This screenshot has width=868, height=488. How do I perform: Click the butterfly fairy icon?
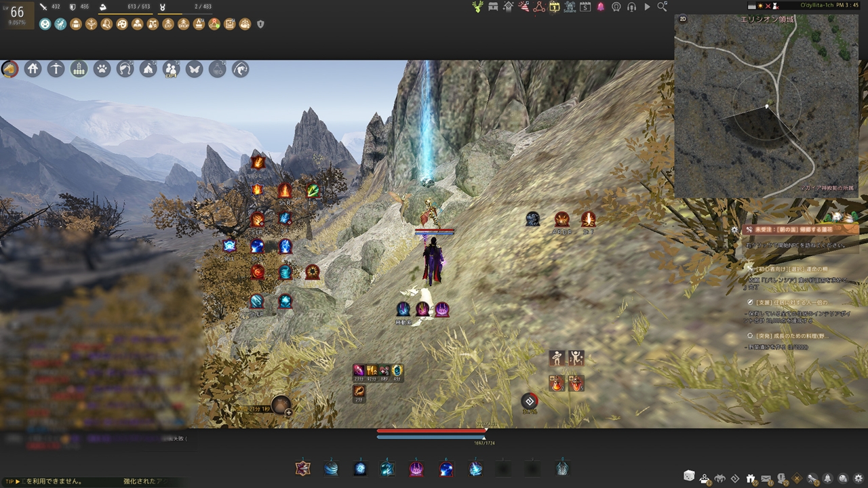tap(195, 69)
